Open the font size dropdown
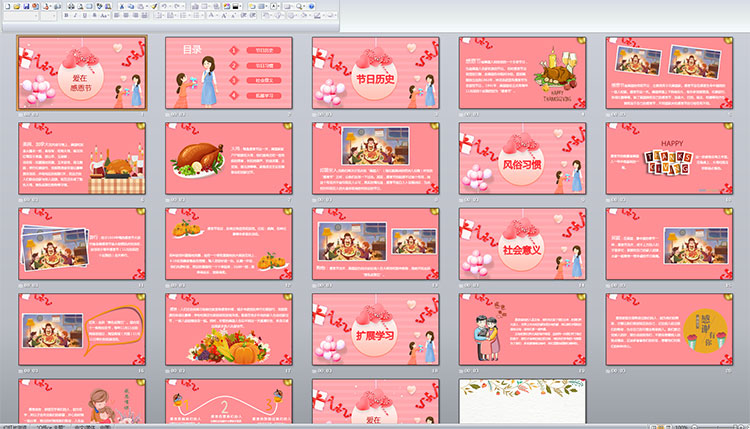Image resolution: width=750 pixels, height=429 pixels. click(54, 16)
